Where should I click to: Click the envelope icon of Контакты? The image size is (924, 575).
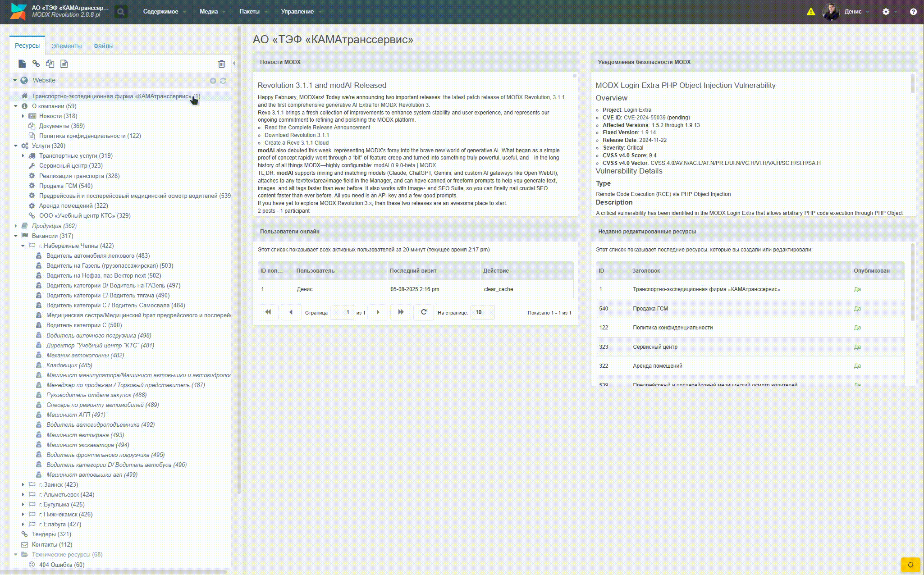pos(24,544)
